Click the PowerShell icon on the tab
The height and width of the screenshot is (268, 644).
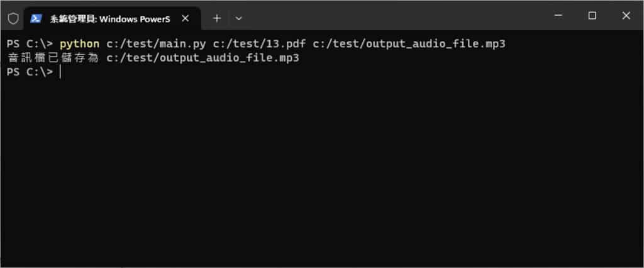point(36,19)
